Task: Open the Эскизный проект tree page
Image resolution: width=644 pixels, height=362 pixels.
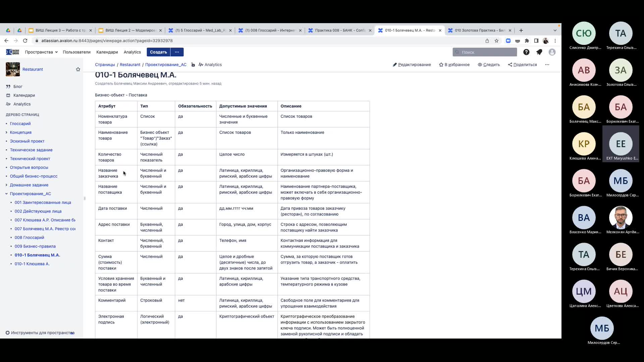Action: click(x=27, y=141)
